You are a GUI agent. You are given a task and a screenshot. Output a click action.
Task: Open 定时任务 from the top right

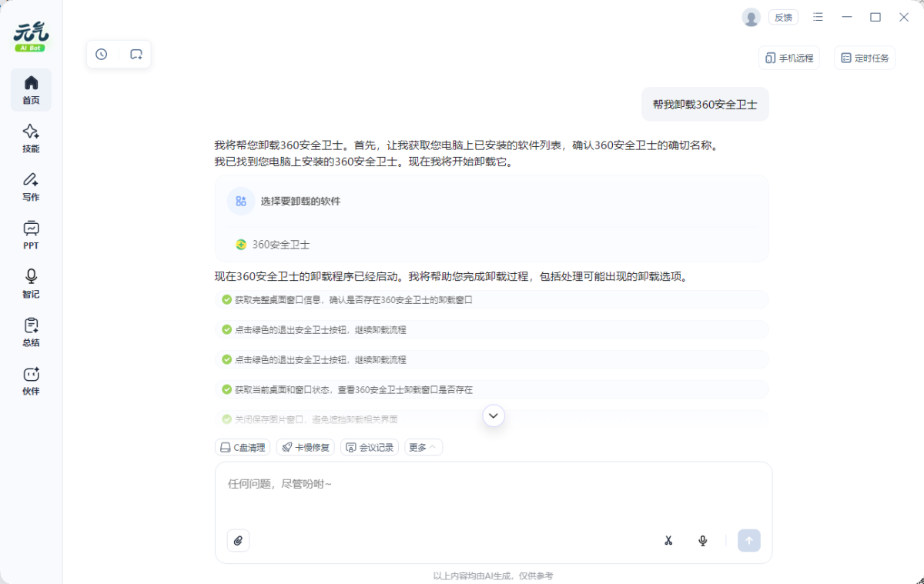pyautogui.click(x=864, y=57)
